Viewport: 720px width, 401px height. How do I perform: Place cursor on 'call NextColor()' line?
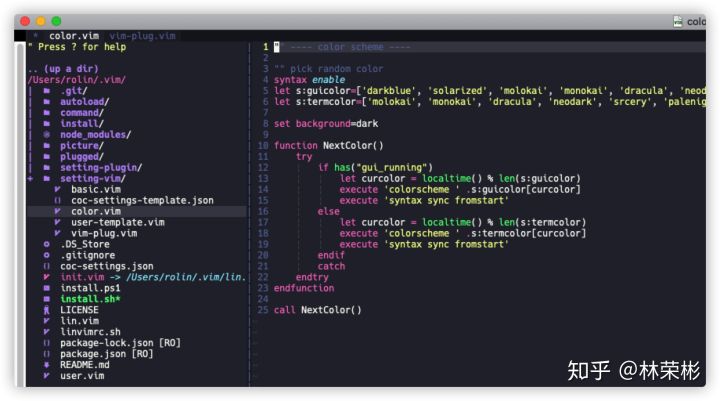pyautogui.click(x=318, y=310)
